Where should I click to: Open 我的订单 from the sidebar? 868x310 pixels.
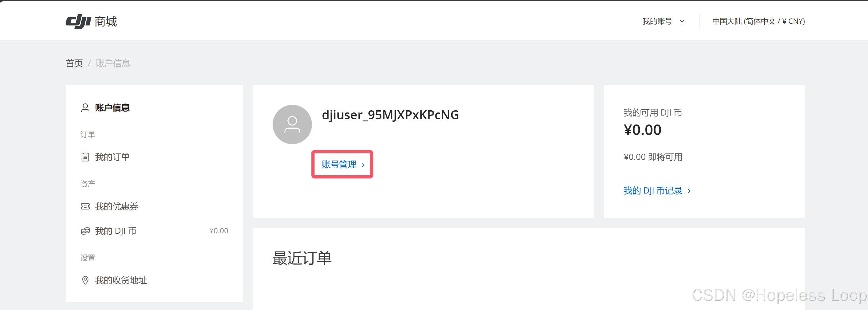(x=112, y=157)
